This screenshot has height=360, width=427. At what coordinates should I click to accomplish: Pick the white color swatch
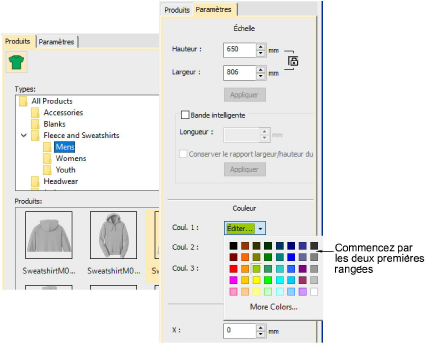pos(314,292)
